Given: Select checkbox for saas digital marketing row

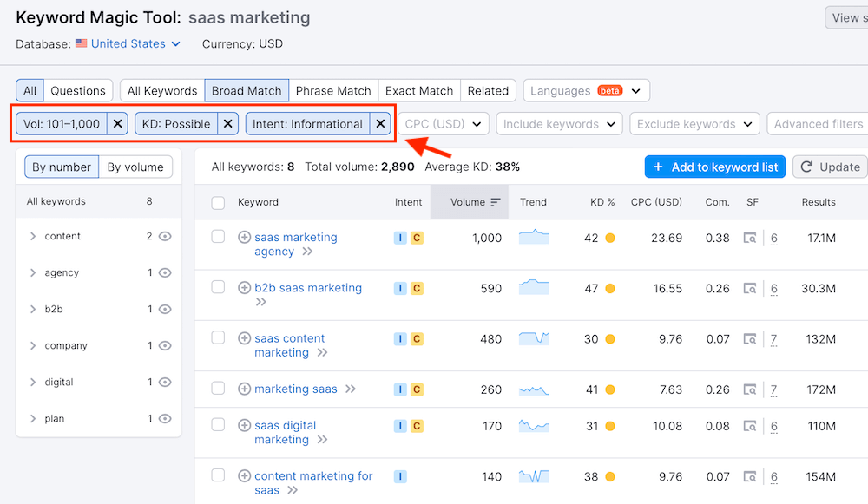Looking at the screenshot, I should 219,425.
